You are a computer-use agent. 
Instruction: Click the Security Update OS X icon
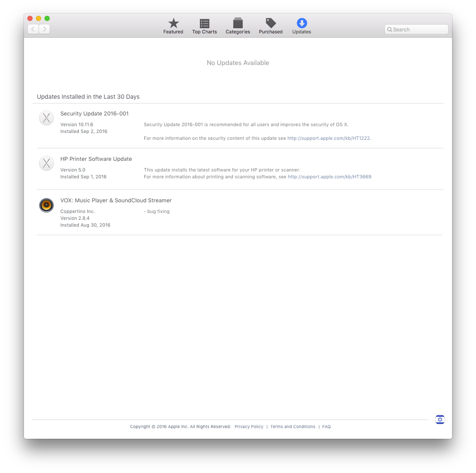coord(47,118)
